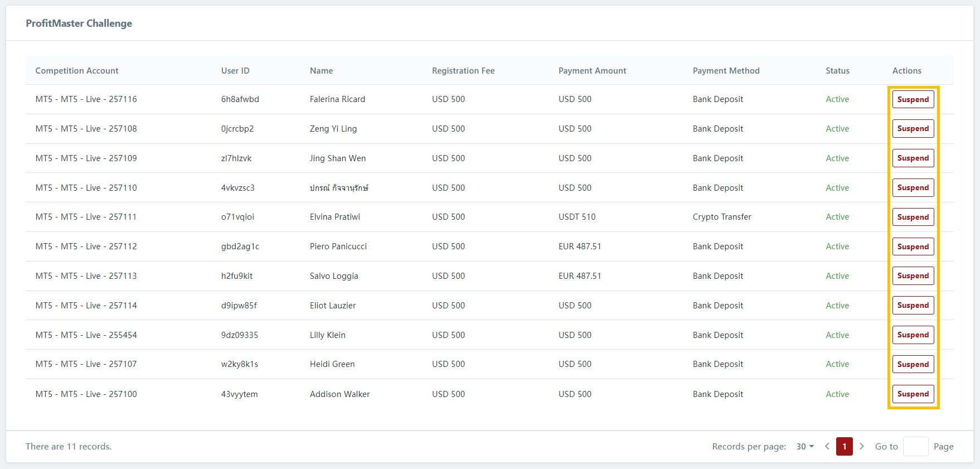The image size is (980, 469).
Task: Suspend Salvo Loggia's account
Action: pos(913,276)
